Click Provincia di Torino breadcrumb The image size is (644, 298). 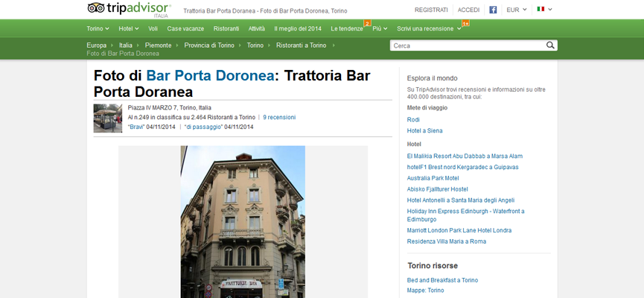[209, 45]
